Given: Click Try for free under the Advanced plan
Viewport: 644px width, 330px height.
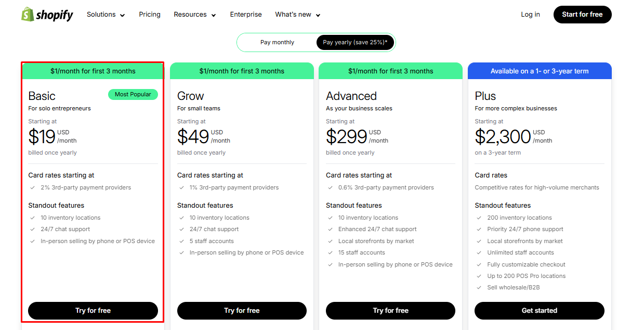Looking at the screenshot, I should point(390,311).
